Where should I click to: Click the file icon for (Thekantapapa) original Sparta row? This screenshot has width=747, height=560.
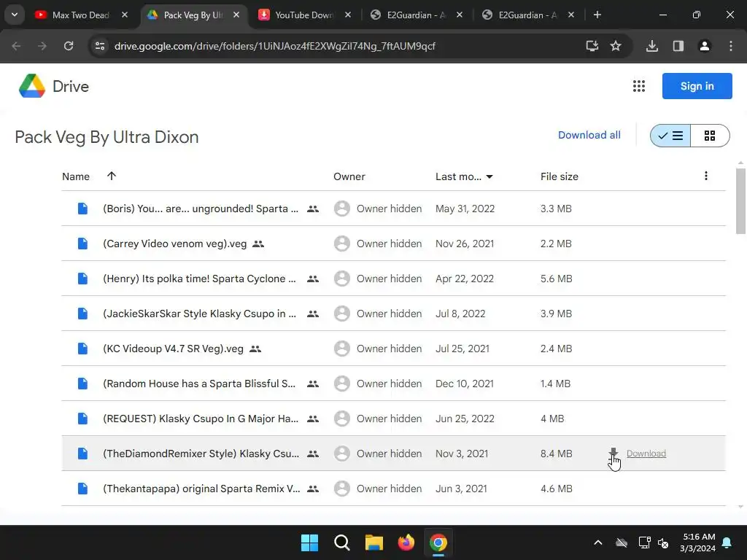[83, 489]
